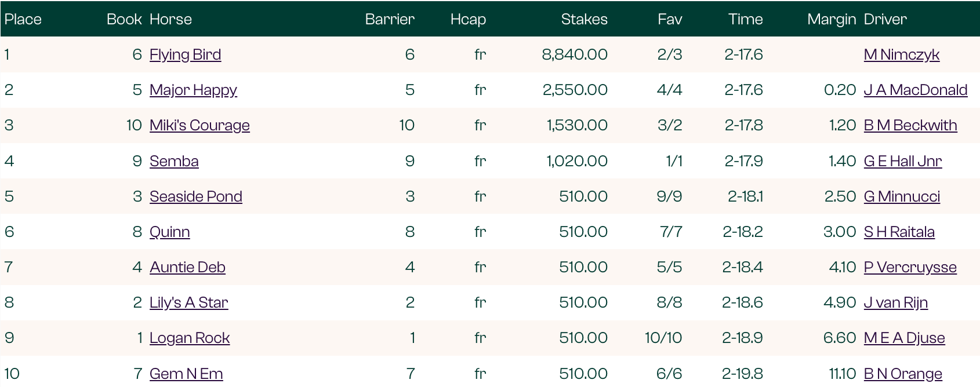Screen dimensions: 980x387
Task: Click driver M E A Djuse
Action: point(904,338)
